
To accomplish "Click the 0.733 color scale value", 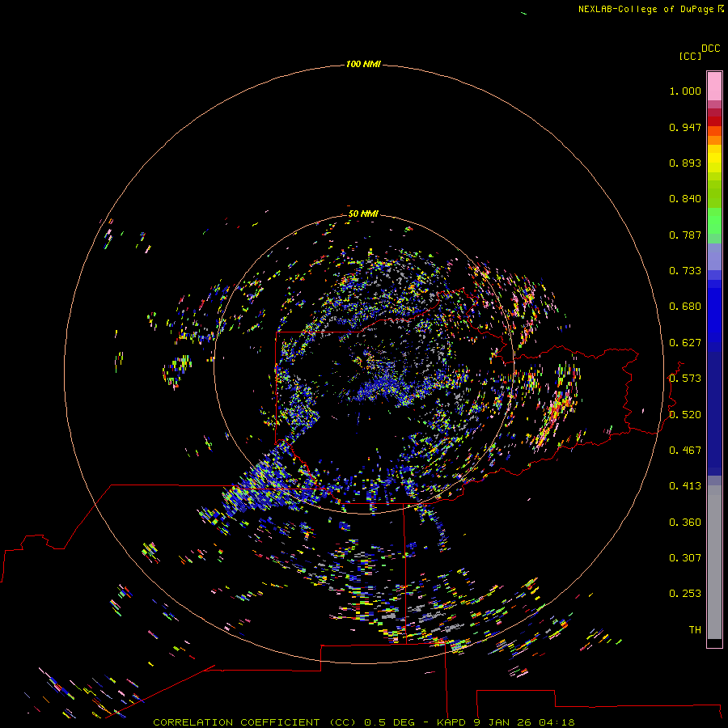I will click(x=685, y=271).
